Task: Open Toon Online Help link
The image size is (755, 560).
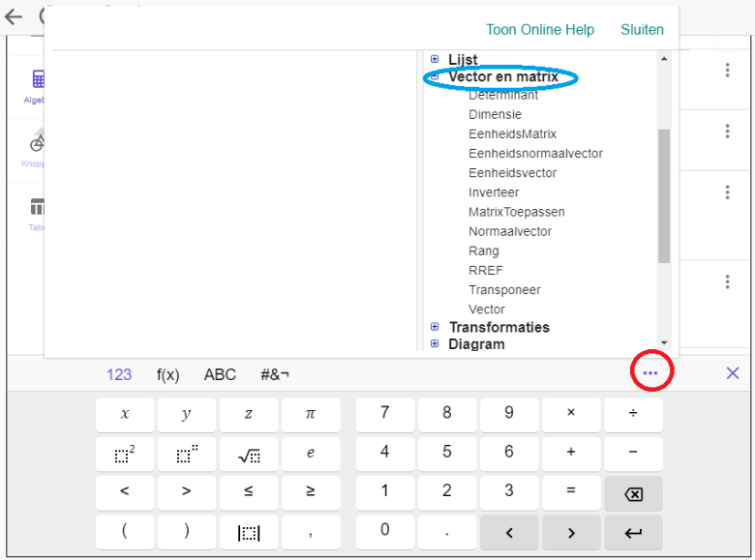Action: (x=539, y=30)
